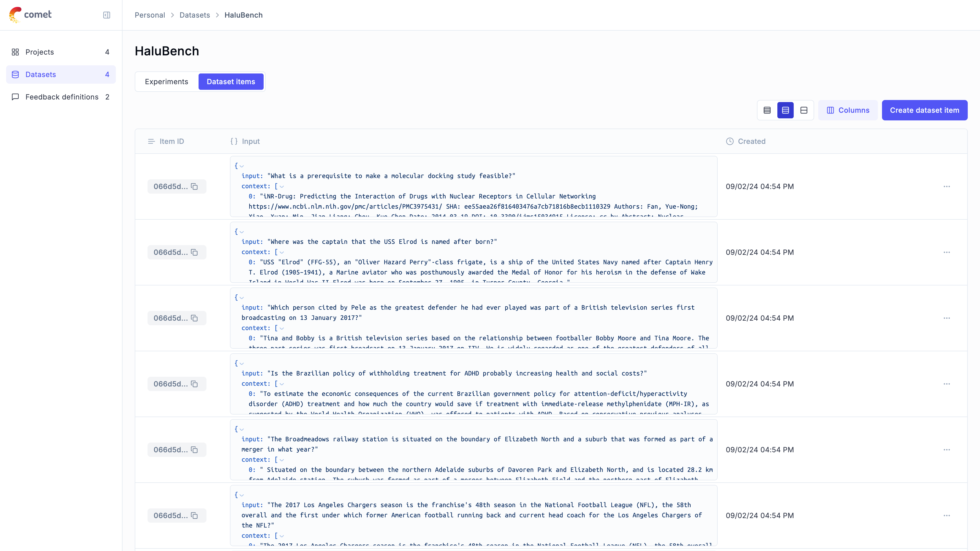
Task: Select medium row height view
Action: click(785, 110)
